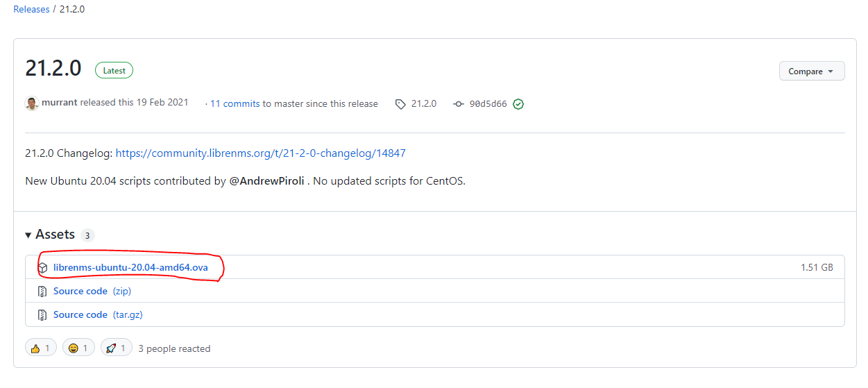Collapse the Assets section
This screenshot has height=388, width=868.
coord(49,235)
